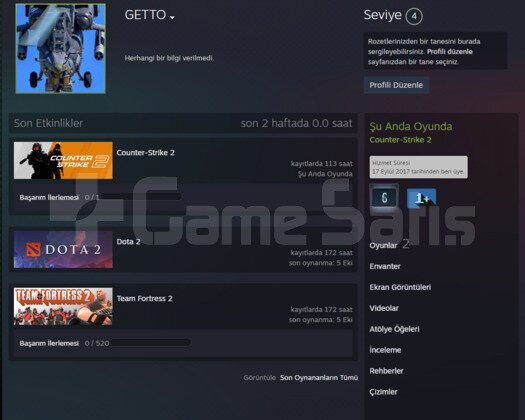Open Atölye Öğeleri section

(x=394, y=329)
